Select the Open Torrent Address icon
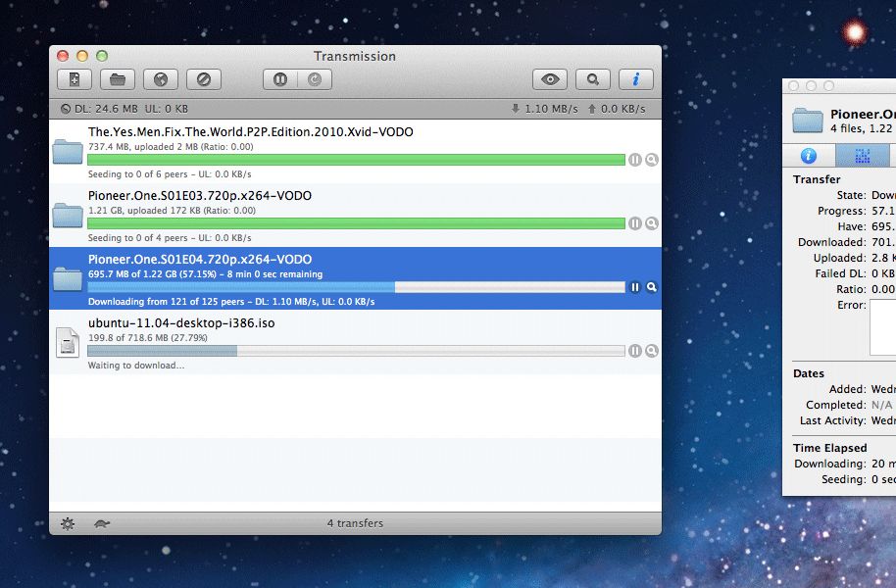 [160, 78]
